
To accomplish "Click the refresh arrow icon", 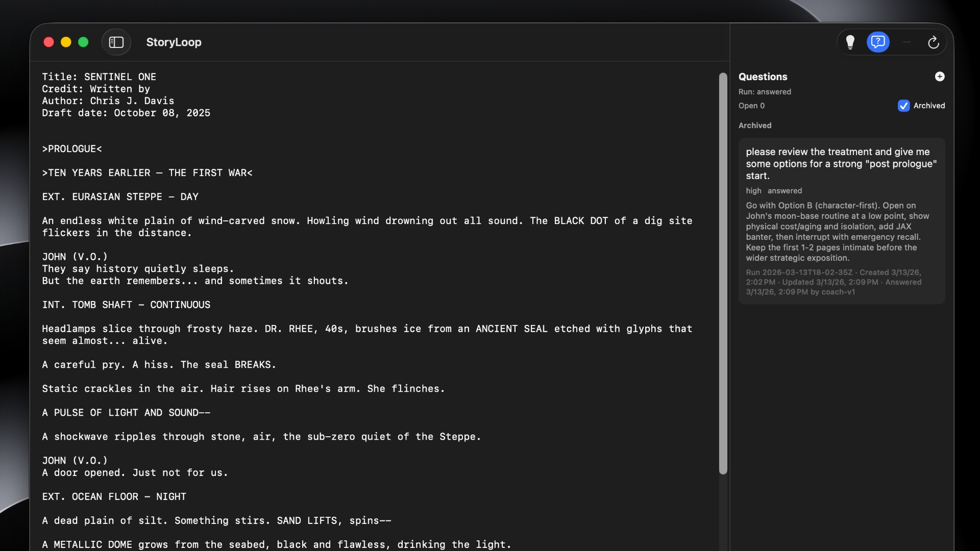I will (x=933, y=42).
